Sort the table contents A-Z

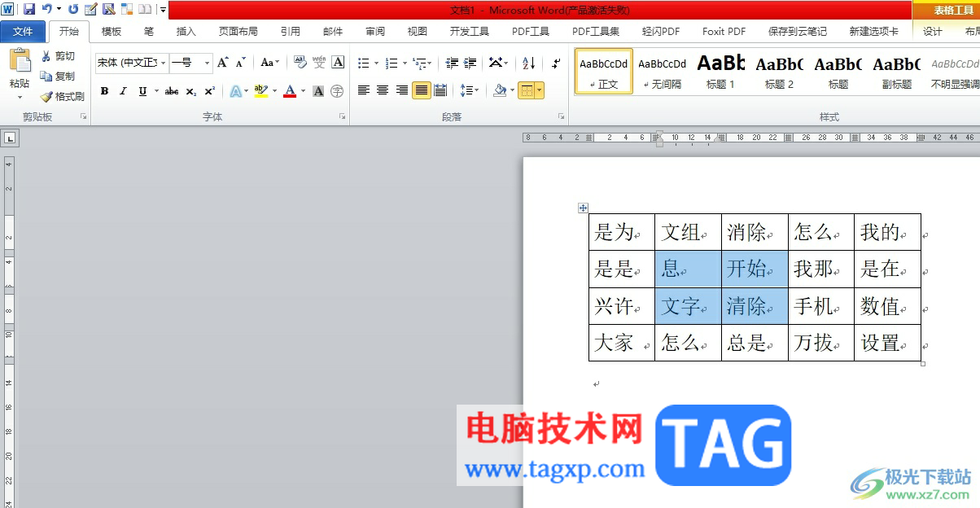coord(528,63)
